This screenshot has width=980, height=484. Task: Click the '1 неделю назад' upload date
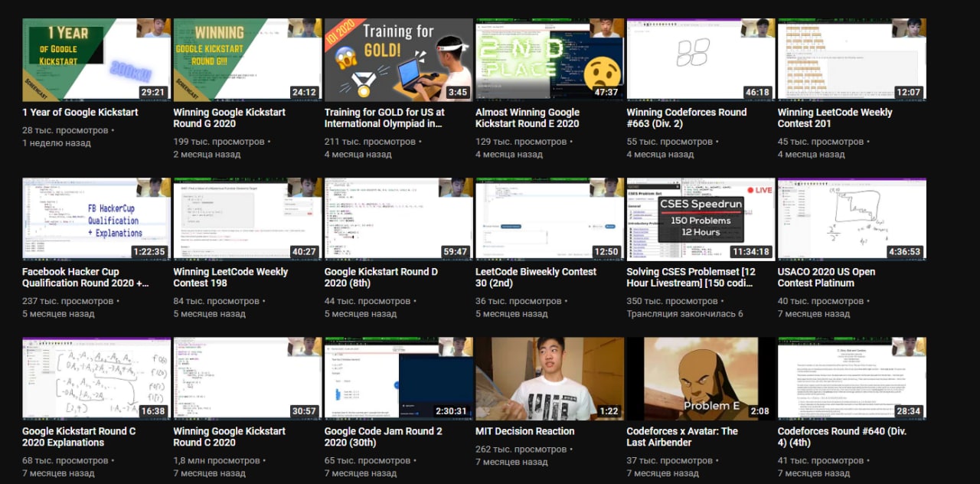pos(57,142)
